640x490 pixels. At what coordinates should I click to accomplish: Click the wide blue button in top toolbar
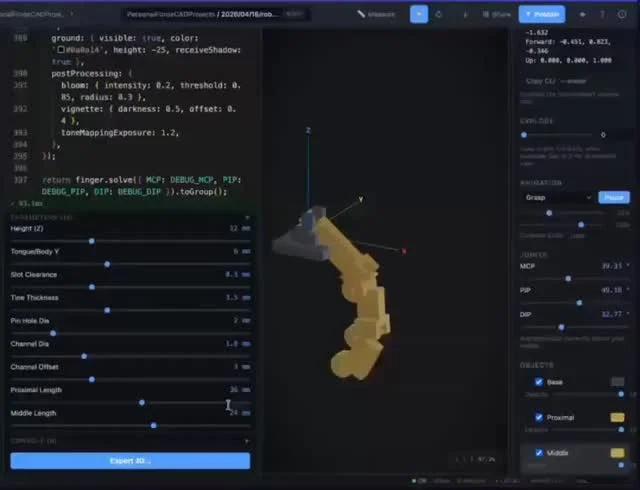tap(542, 14)
